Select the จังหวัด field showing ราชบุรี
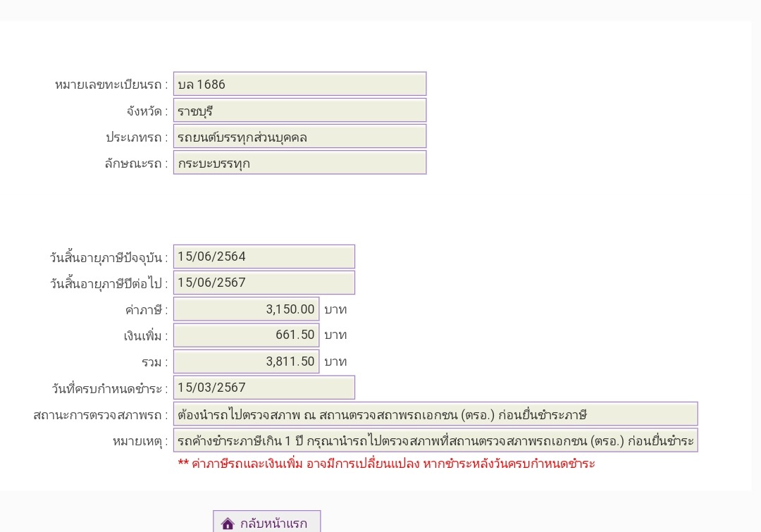Screen dimensions: 761x532 tap(300, 110)
